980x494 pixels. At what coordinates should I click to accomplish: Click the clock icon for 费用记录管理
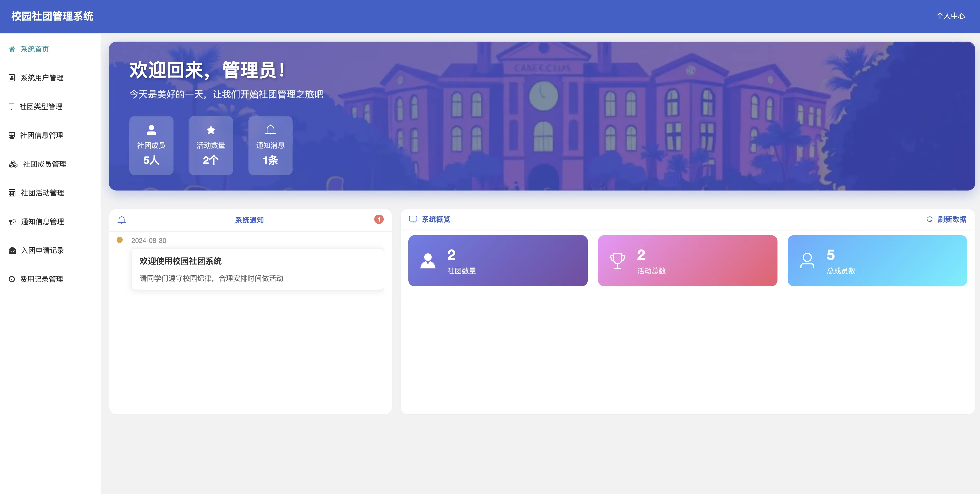tap(12, 279)
